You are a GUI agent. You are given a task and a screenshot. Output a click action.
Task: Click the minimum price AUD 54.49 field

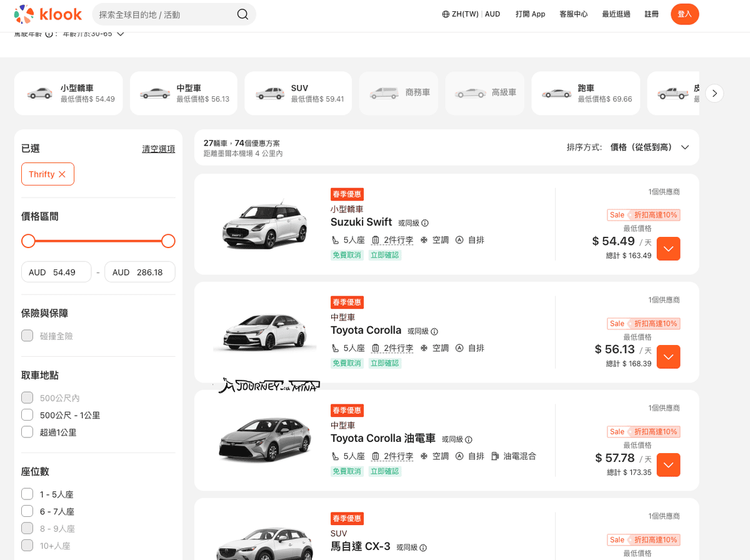(x=56, y=272)
